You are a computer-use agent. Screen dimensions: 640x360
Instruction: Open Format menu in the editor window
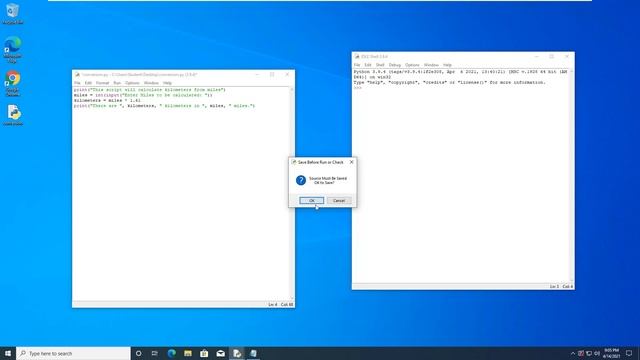102,83
